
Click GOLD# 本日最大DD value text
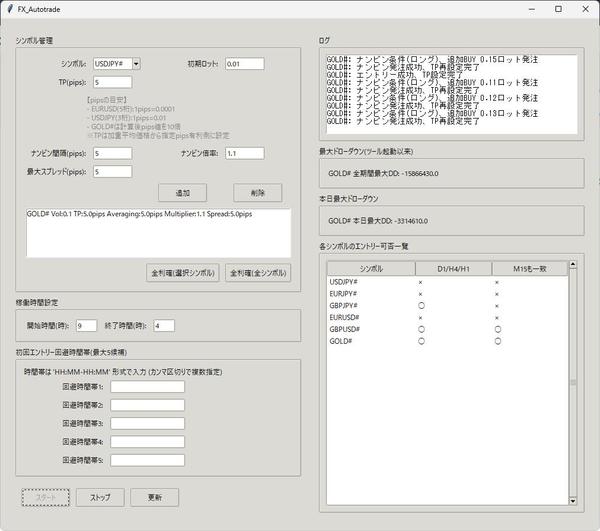coord(378,221)
